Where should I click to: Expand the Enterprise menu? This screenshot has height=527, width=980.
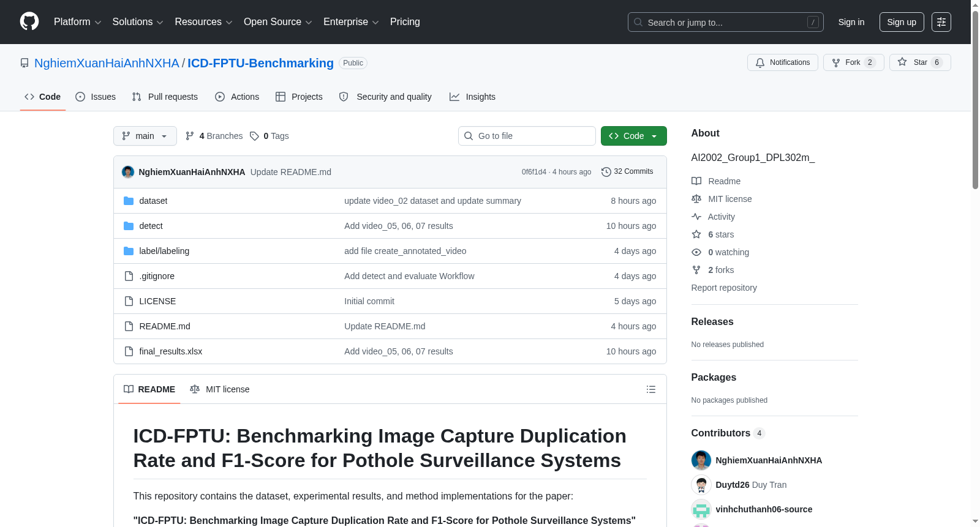(351, 22)
